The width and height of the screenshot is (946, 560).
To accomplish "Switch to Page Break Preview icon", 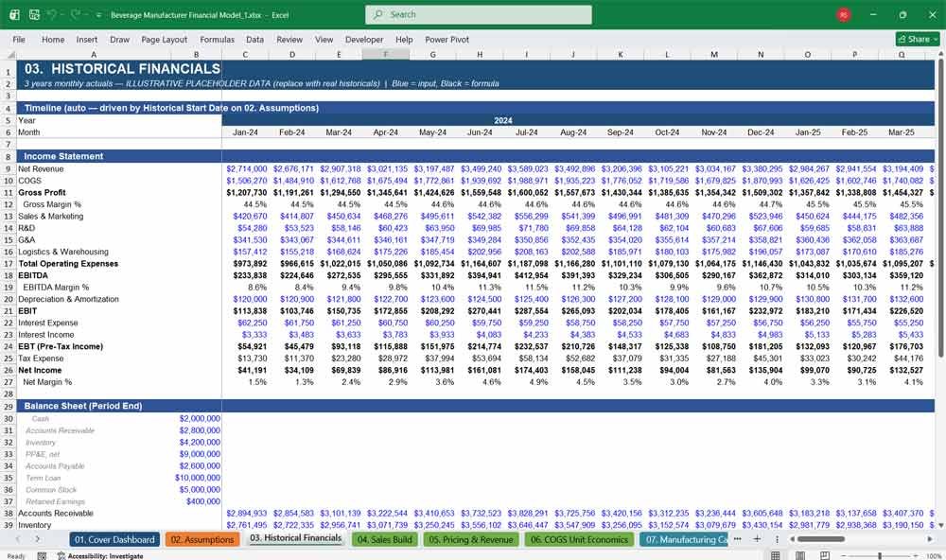I will (x=824, y=555).
